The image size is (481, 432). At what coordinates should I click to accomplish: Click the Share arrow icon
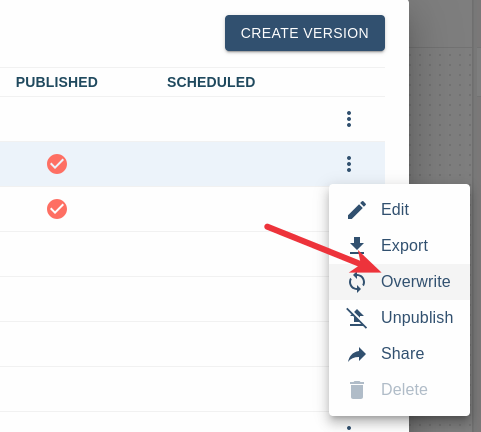[x=357, y=354]
